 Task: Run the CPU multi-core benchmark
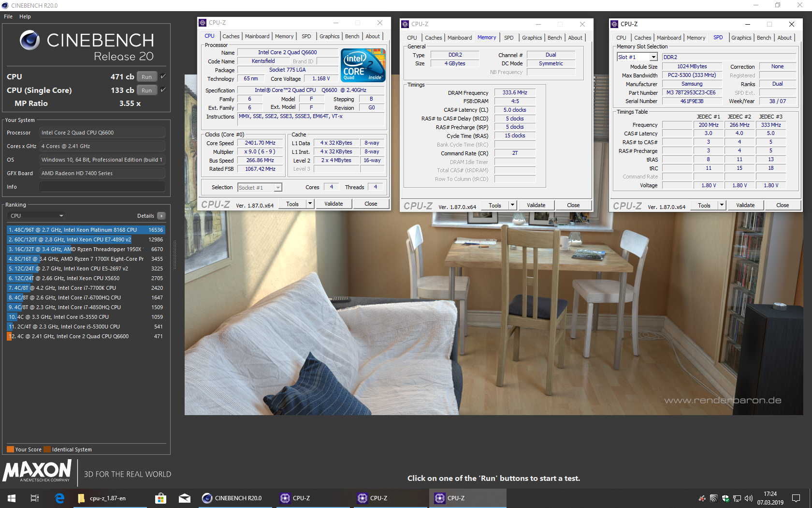(x=146, y=76)
